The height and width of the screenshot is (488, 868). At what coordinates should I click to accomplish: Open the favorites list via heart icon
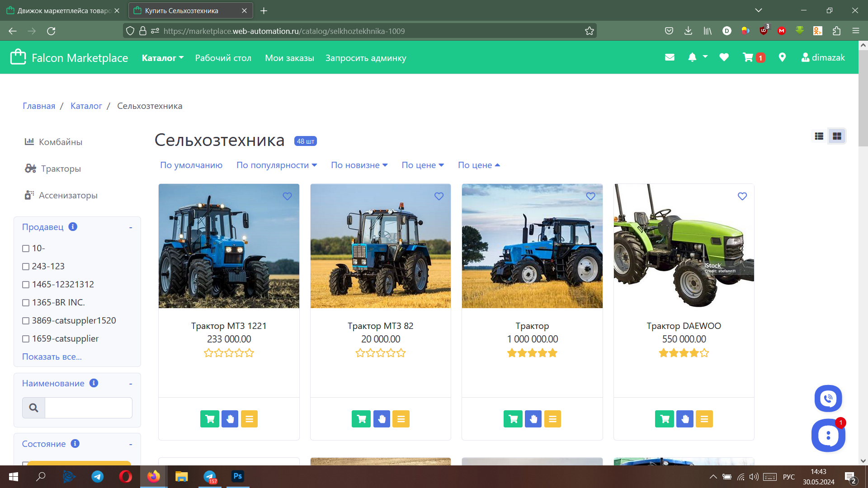tap(724, 57)
